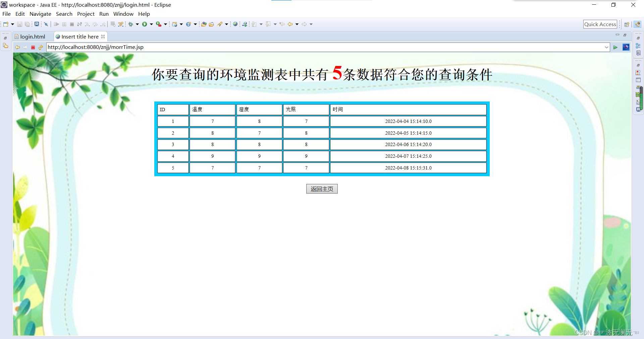644x339 pixels.
Task: Click the Suspend (pause) icon
Action: tap(64, 24)
